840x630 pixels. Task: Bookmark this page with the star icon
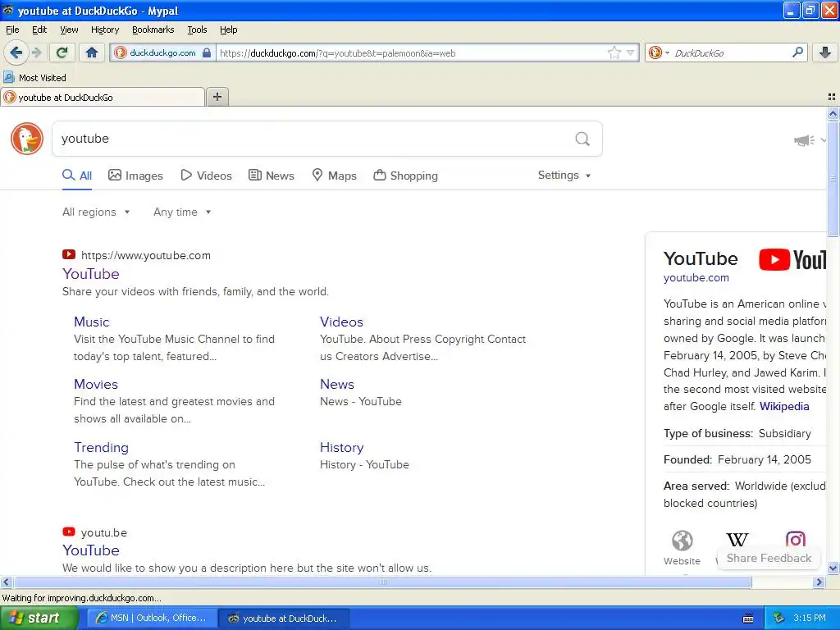tap(614, 52)
